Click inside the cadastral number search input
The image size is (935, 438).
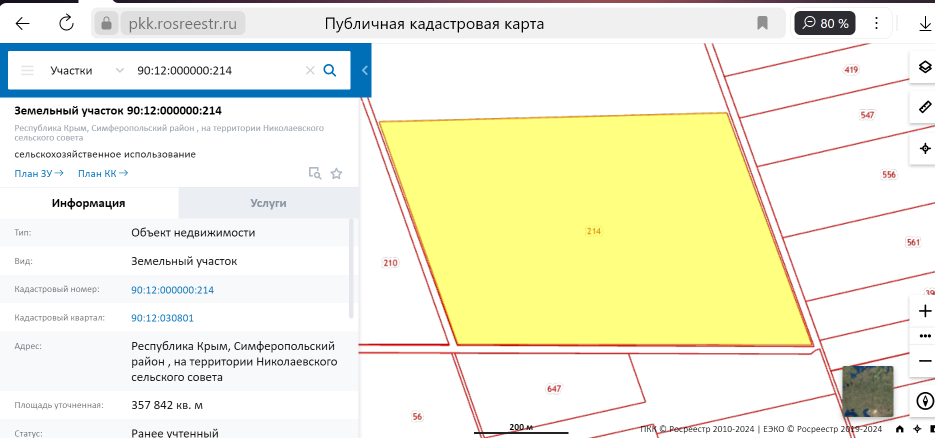tap(215, 70)
